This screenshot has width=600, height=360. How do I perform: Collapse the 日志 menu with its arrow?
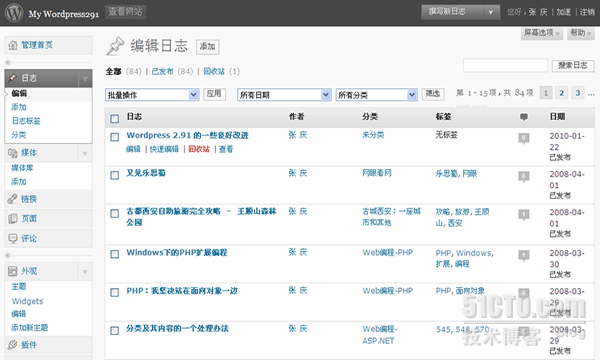pos(85,79)
